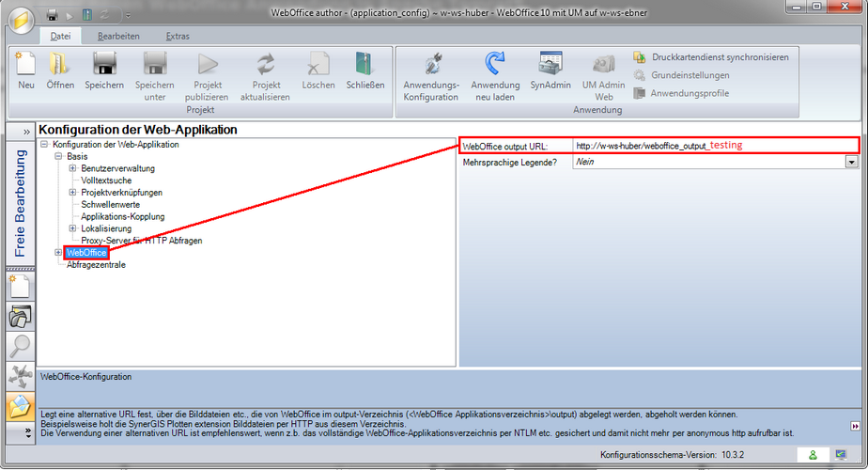Click Mehrsprachige Legende? label
Screen dimensions: 868x470
coord(510,163)
